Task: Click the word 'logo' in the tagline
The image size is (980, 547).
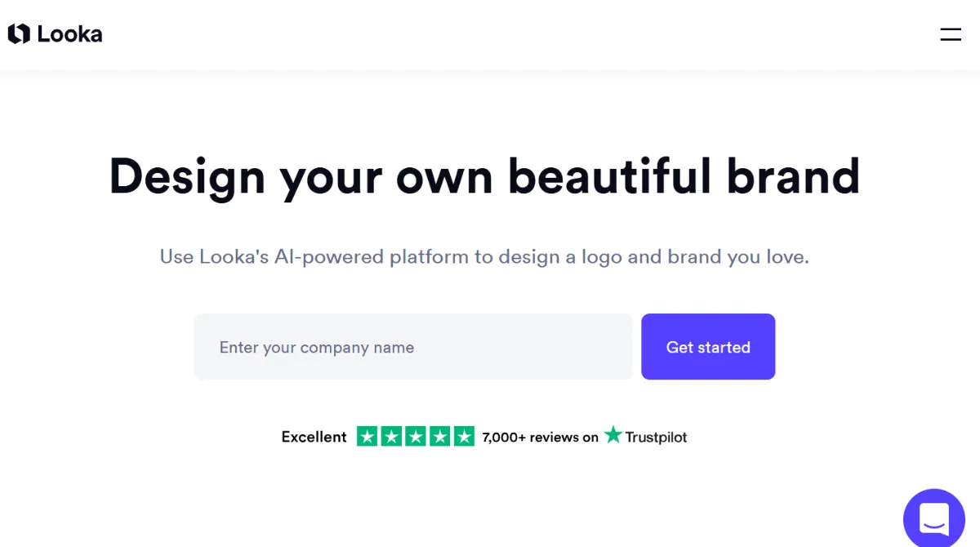Action: click(x=602, y=257)
